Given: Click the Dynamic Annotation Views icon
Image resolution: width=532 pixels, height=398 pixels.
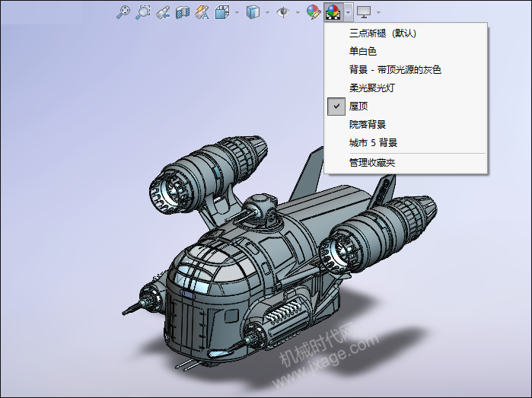Looking at the screenshot, I should [x=202, y=12].
